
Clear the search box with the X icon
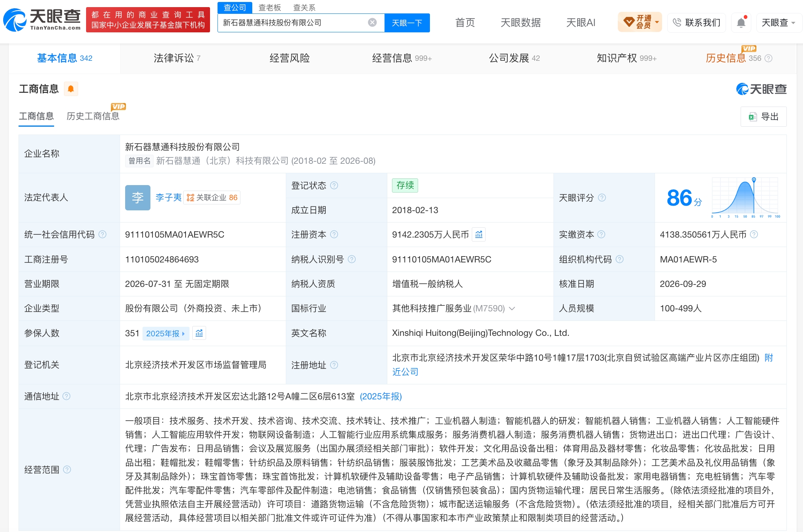point(372,22)
